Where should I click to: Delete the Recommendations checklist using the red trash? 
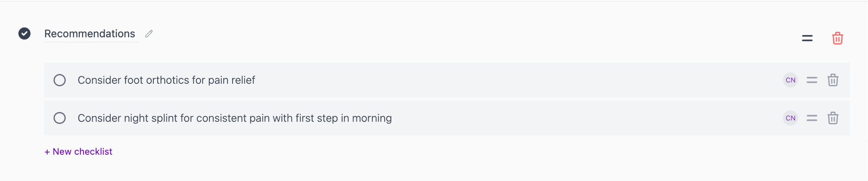(x=837, y=38)
